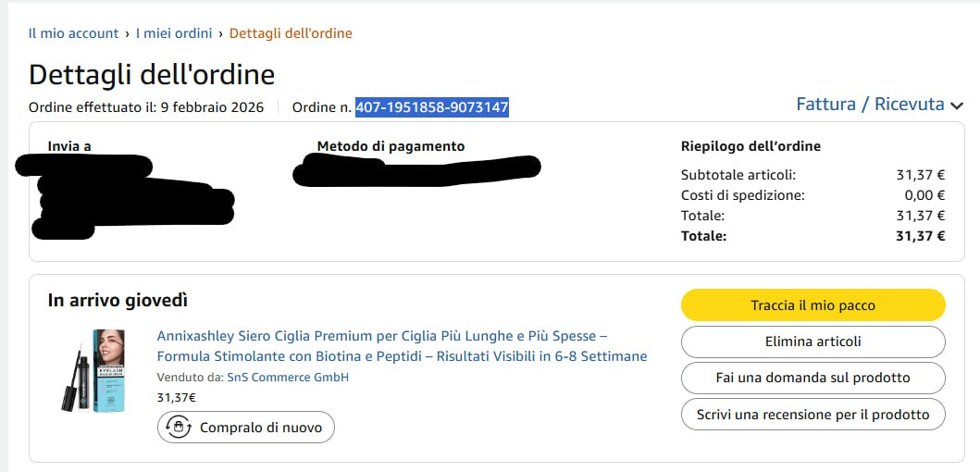
Task: Open the Annixashley Siero Ciglia product title
Action: coord(402,346)
